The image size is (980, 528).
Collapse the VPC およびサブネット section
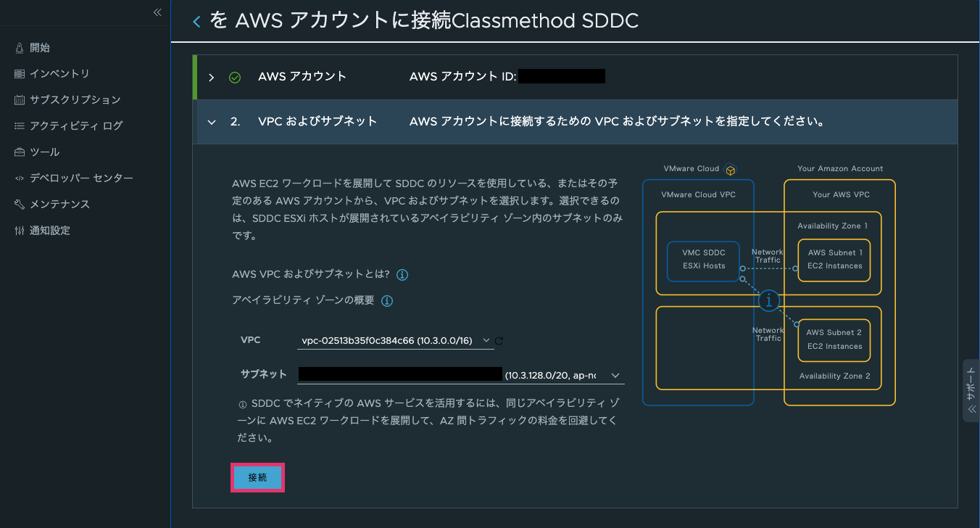(211, 121)
